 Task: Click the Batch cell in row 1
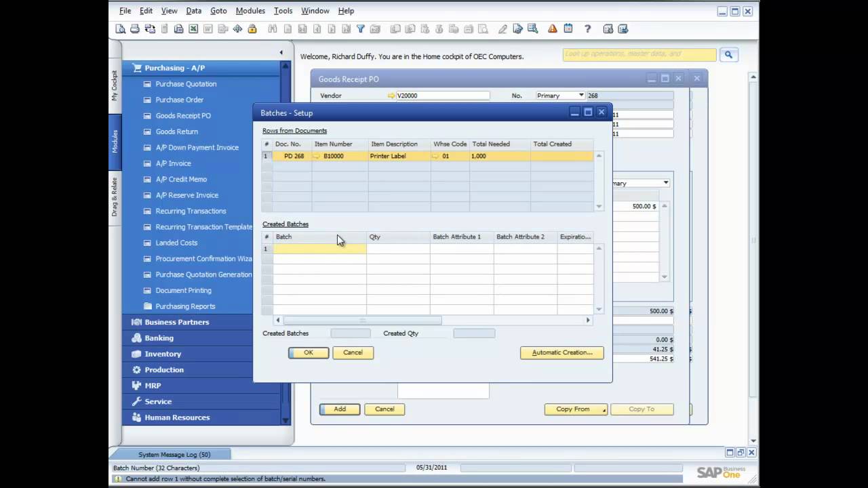pyautogui.click(x=319, y=249)
